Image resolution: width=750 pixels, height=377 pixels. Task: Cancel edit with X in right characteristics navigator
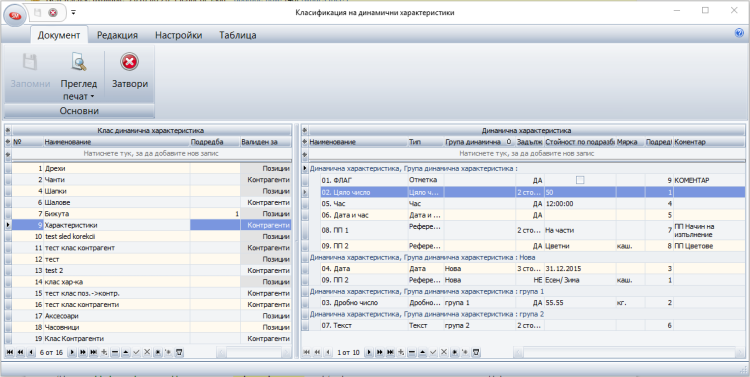[x=443, y=353]
